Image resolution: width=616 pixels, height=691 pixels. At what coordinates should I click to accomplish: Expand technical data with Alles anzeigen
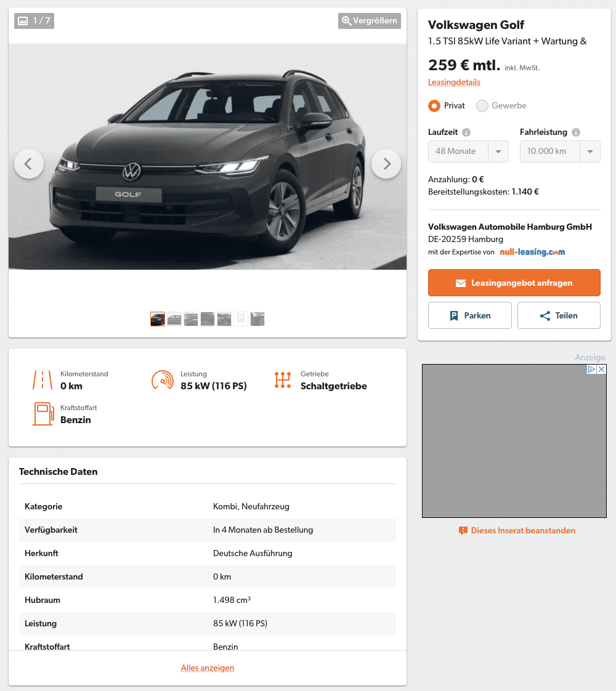click(x=207, y=668)
